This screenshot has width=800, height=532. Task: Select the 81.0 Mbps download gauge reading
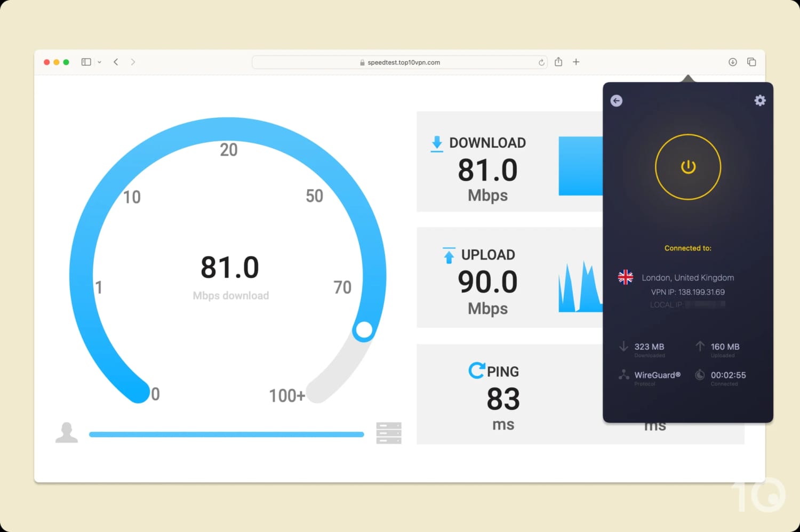[x=230, y=267]
